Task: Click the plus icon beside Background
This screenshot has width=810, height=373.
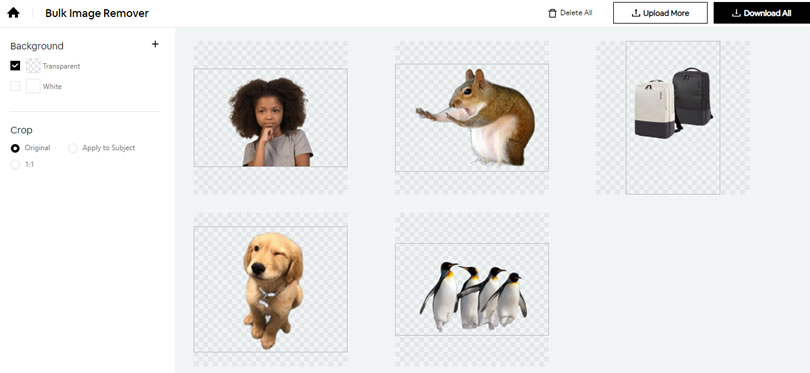Action: pyautogui.click(x=155, y=44)
